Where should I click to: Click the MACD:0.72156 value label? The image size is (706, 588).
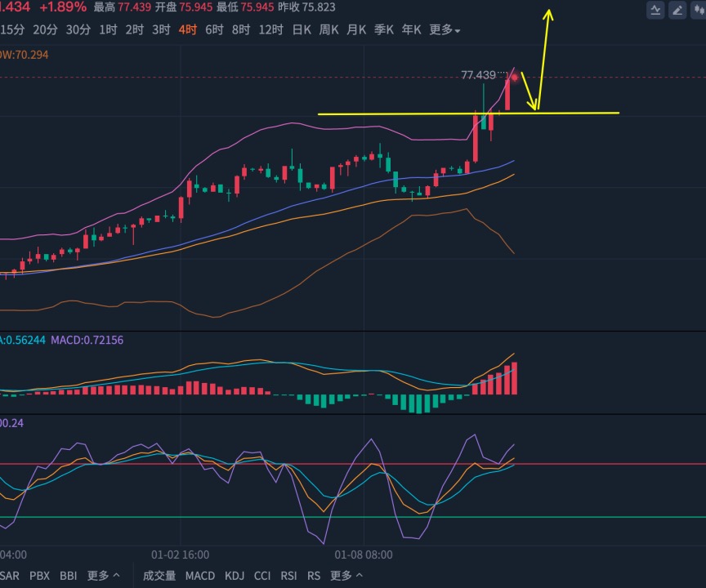87,340
